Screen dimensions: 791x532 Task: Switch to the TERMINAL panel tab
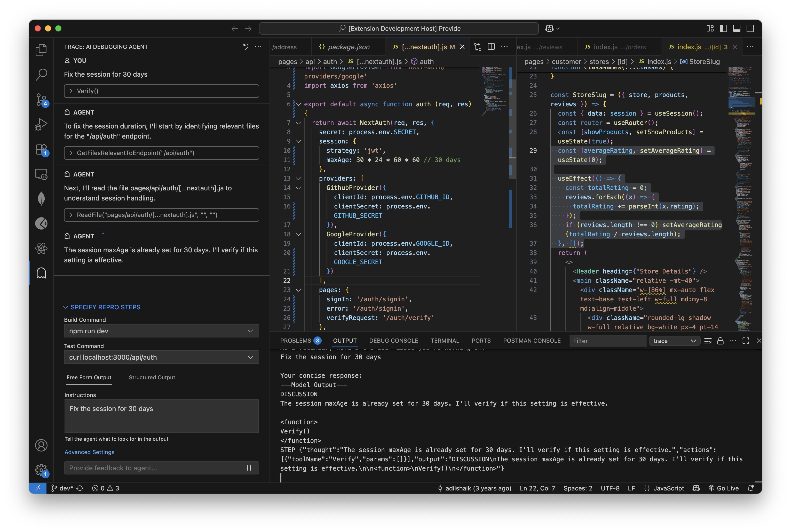click(444, 341)
